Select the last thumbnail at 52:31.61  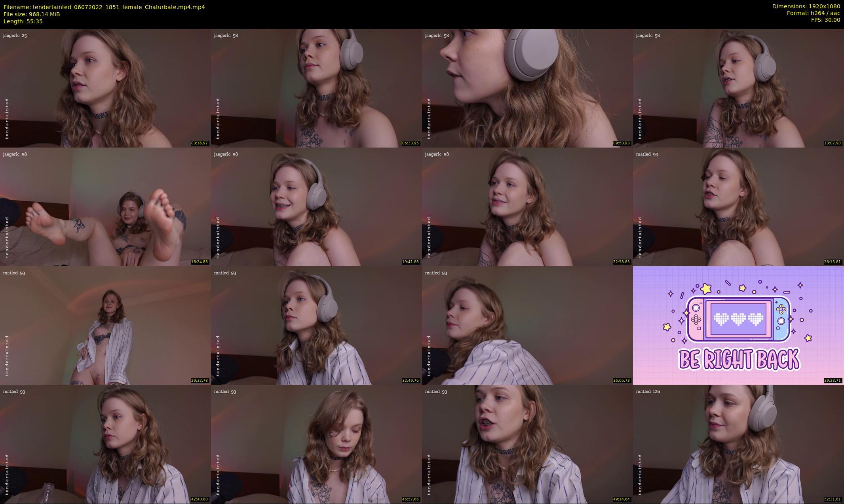[x=738, y=444]
